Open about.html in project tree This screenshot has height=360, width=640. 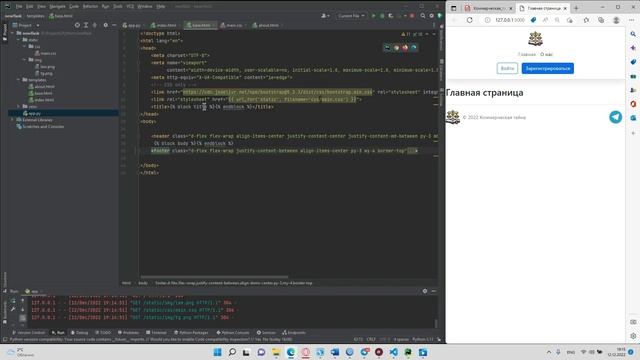coord(42,87)
